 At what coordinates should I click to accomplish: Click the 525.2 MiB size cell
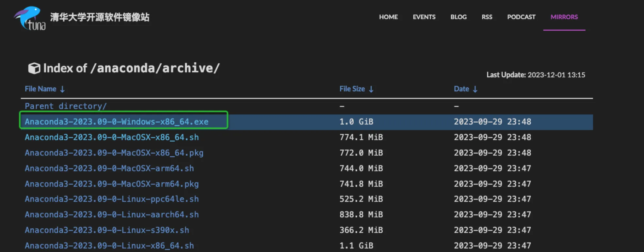(x=361, y=199)
